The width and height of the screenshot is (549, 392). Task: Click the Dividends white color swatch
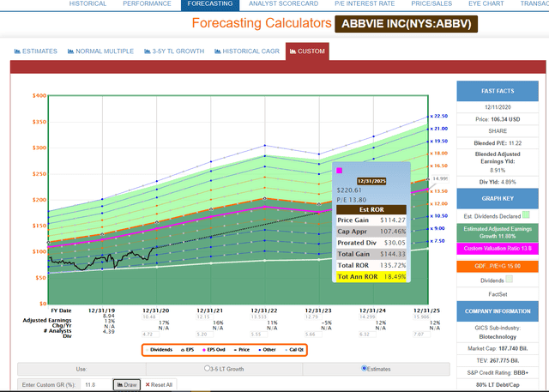point(510,280)
